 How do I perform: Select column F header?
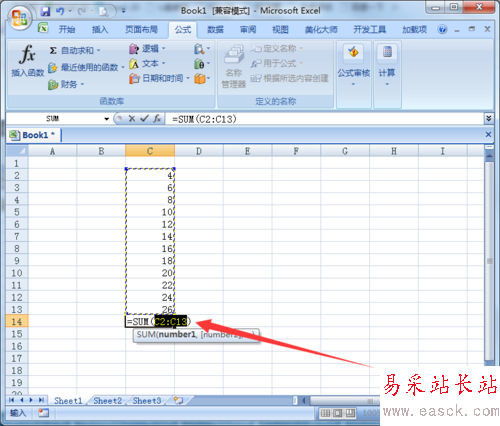click(x=296, y=151)
